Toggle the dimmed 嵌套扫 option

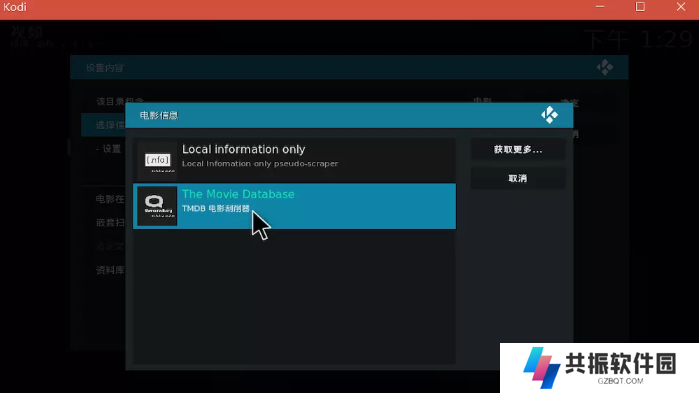click(x=110, y=222)
